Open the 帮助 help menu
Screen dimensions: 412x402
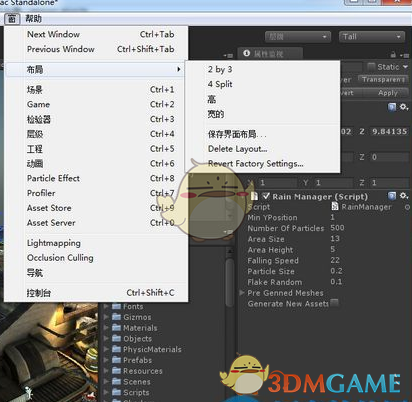click(34, 19)
